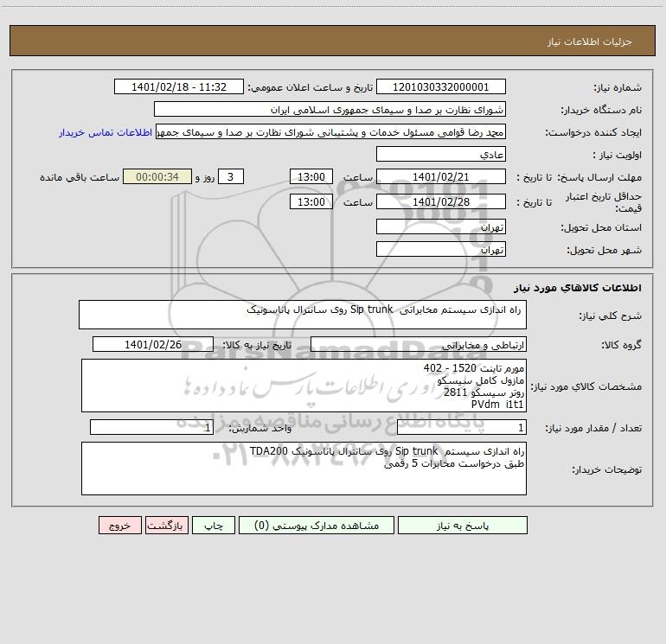Select the شماره نیاز field 1201030332000001
666x644 pixels.
(441, 86)
